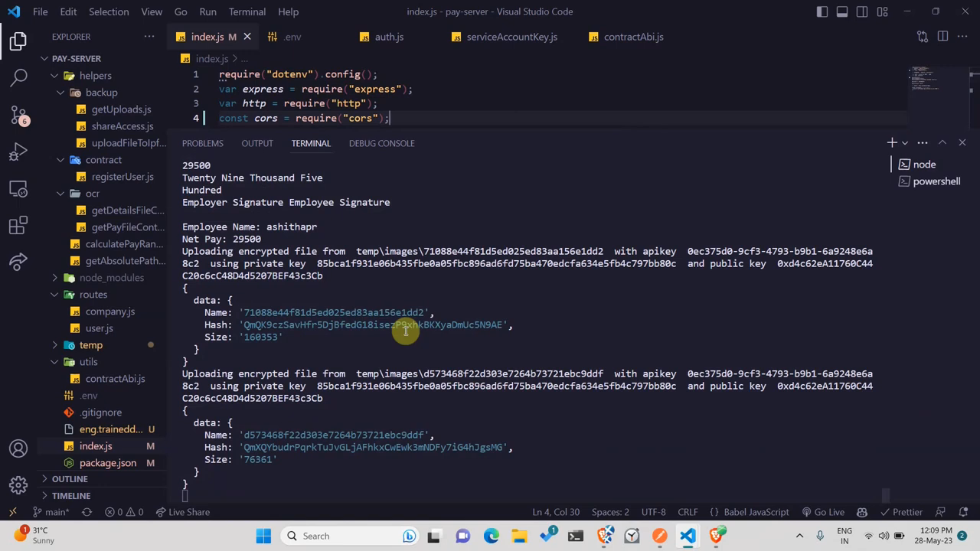Toggle the primary side bar layout

(822, 11)
